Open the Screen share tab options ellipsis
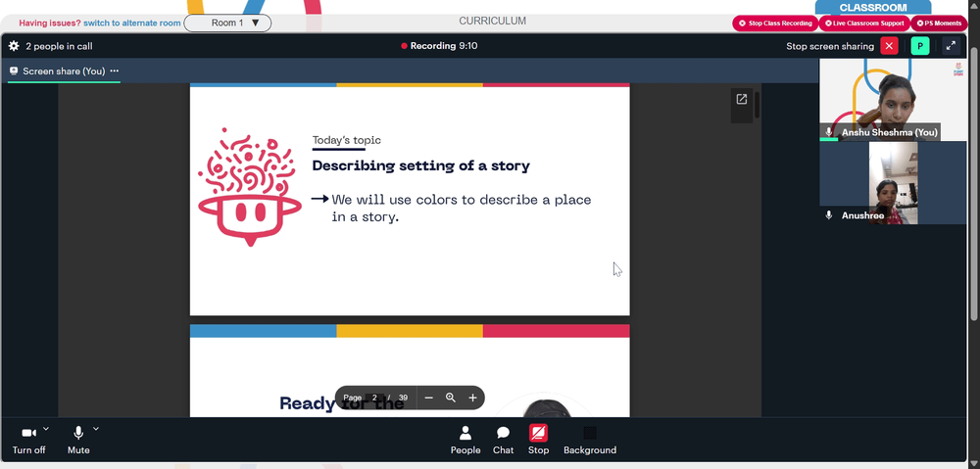 [x=115, y=71]
